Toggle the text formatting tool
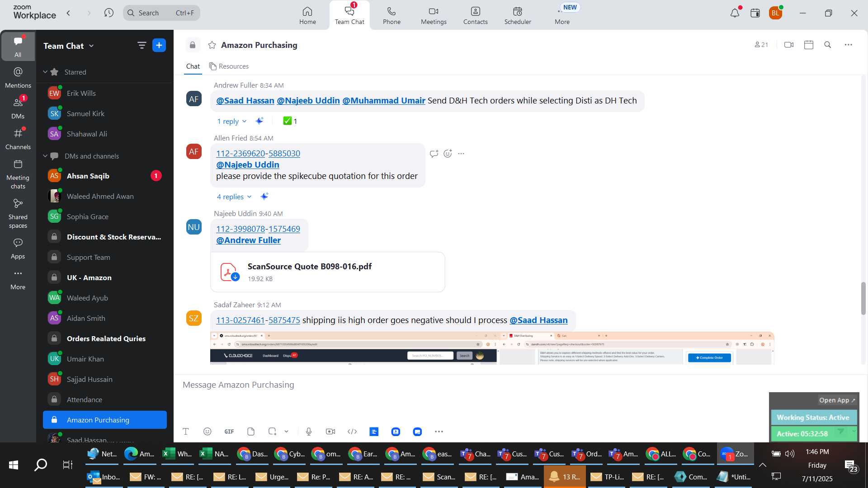Screen dimensions: 868x488 pos(185,432)
